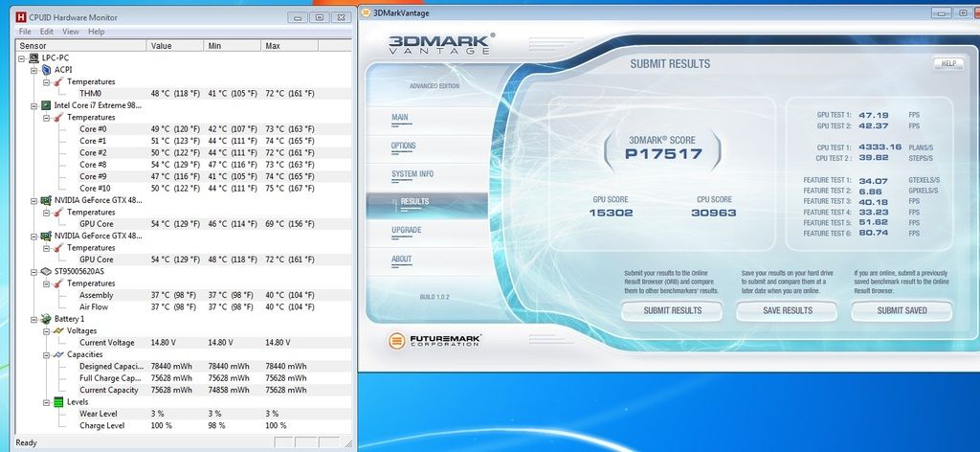Go to the MAIN section in 3DMark Vantage
This screenshot has width=980, height=452.
click(x=400, y=117)
